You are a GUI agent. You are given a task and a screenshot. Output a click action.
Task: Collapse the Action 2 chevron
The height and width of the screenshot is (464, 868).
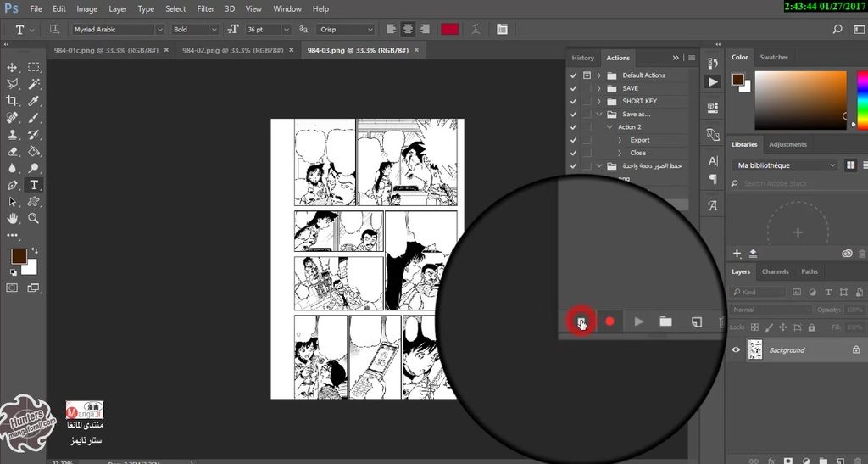point(609,126)
